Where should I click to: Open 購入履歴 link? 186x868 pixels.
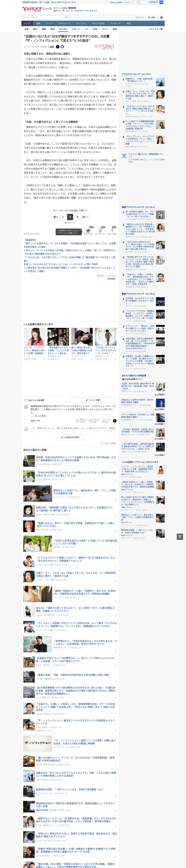[152, 18]
